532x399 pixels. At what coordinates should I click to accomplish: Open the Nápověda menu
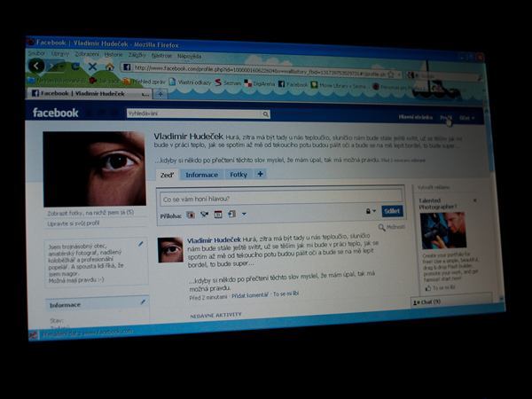tap(190, 56)
